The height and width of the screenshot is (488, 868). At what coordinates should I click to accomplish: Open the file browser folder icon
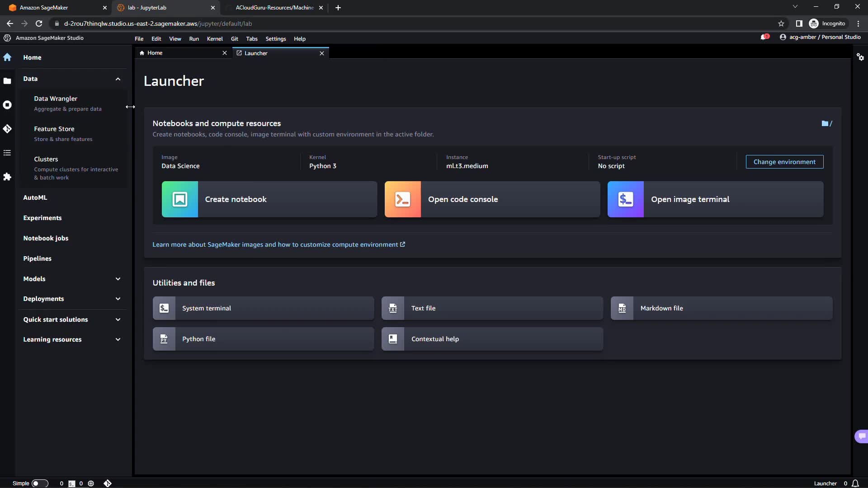(x=7, y=81)
